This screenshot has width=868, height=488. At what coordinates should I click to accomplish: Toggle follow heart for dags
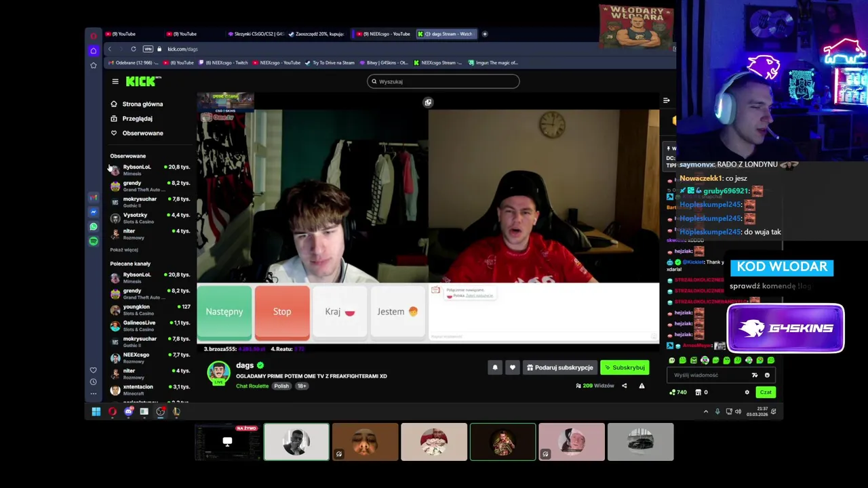[x=513, y=367]
